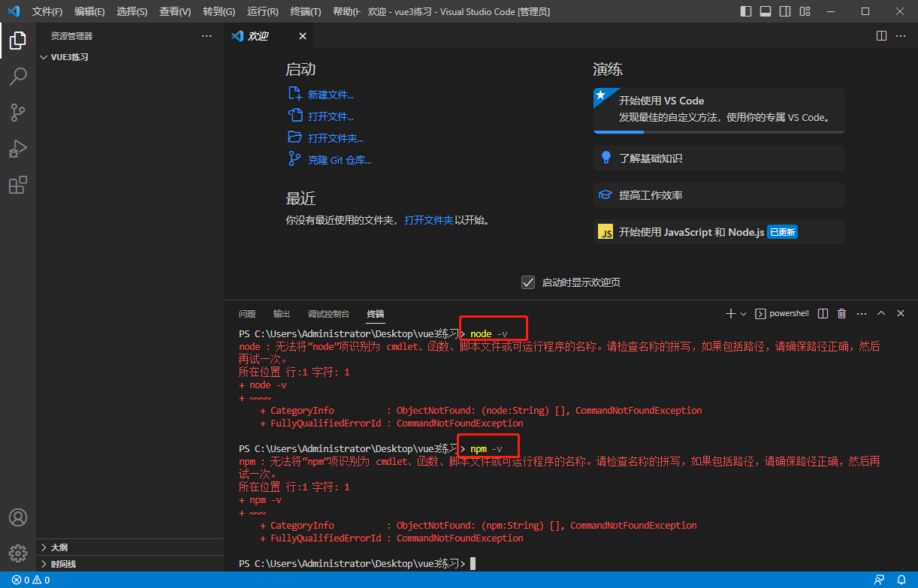Create a new terminal with plus icon
The height and width of the screenshot is (588, 918).
(730, 313)
